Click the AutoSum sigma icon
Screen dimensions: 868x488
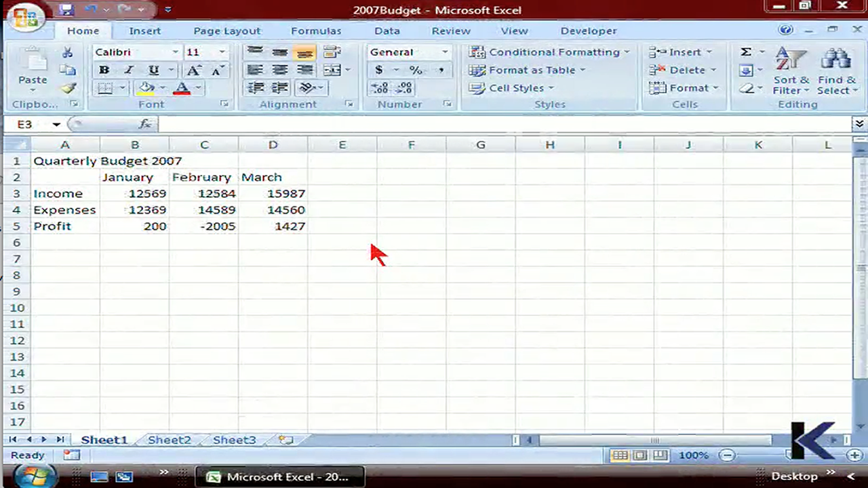coord(746,52)
